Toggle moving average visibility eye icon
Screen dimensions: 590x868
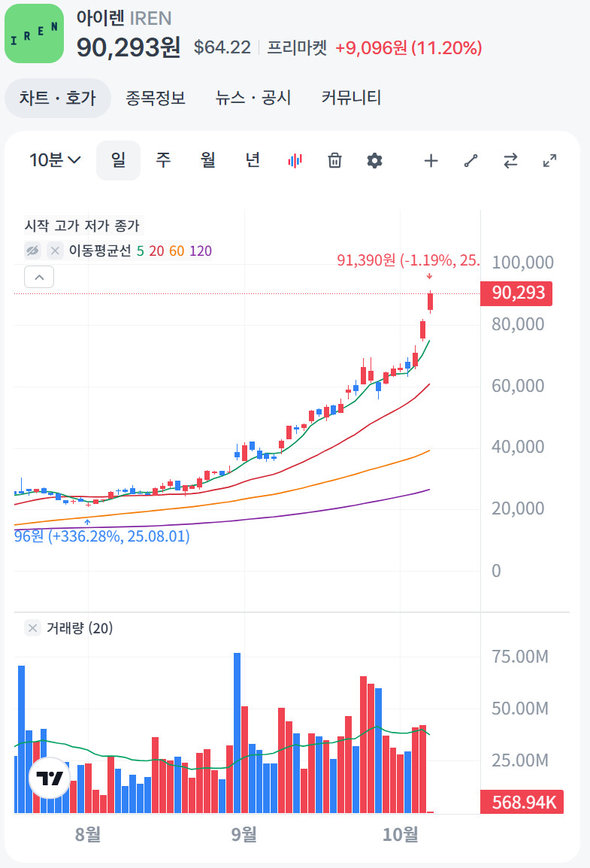coord(32,251)
